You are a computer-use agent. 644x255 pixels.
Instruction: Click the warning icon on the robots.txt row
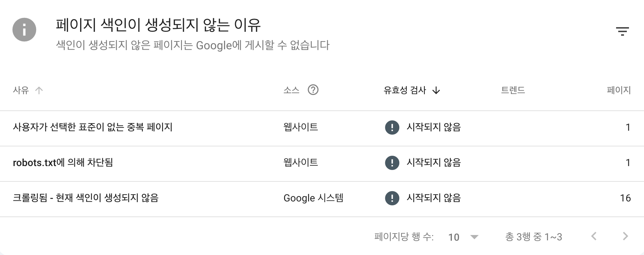tap(392, 163)
